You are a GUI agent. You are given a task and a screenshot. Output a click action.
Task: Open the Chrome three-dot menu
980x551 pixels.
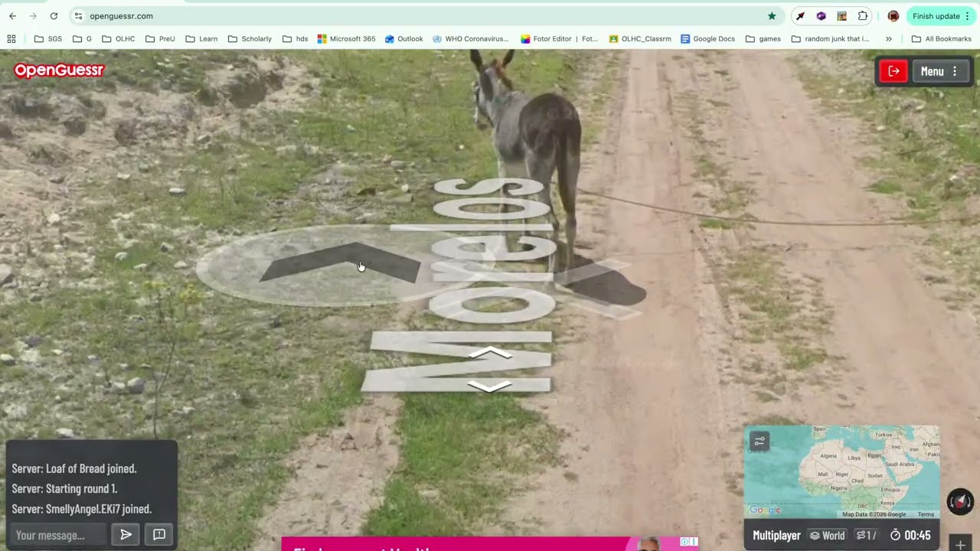[968, 16]
